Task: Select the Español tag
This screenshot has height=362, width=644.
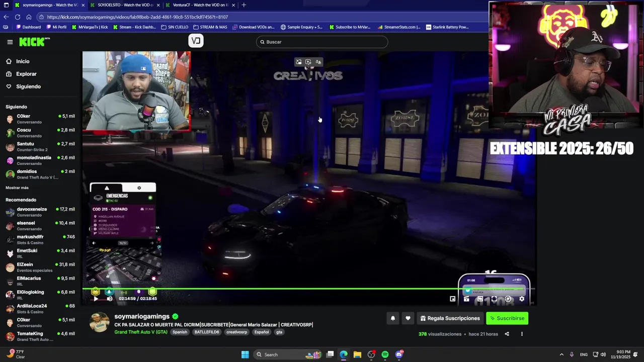Action: pyautogui.click(x=261, y=332)
